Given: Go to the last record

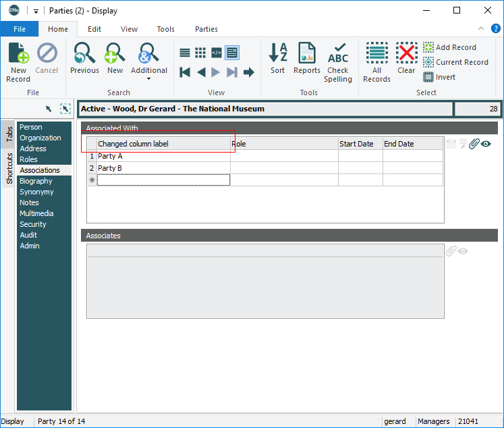Looking at the screenshot, I should pos(232,72).
